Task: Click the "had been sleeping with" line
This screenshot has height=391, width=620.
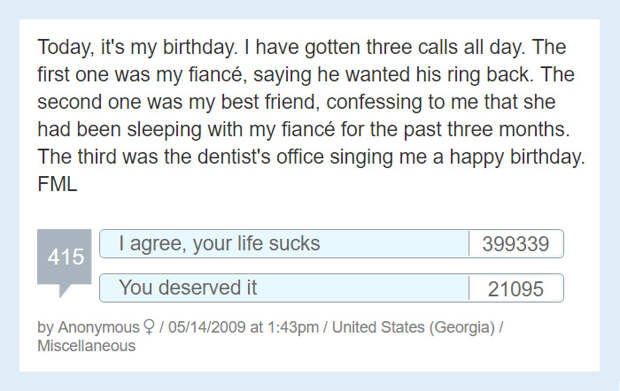Action: point(304,129)
